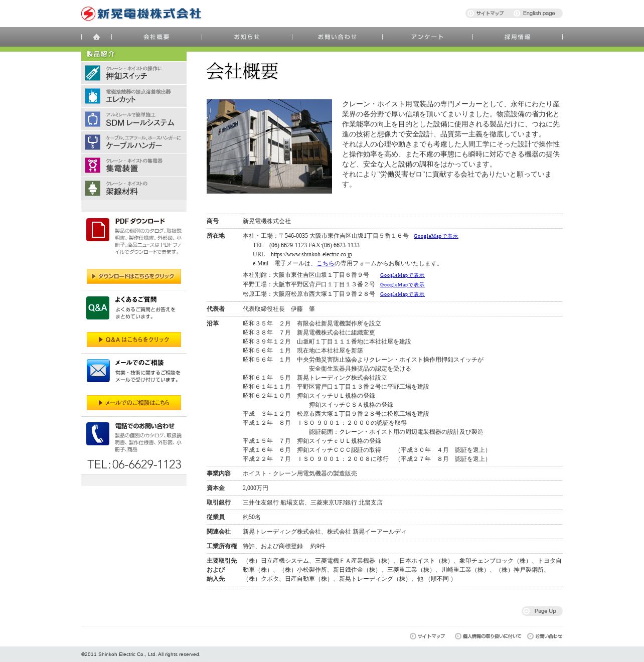This screenshot has height=662, width=644.
Task: Click メールでのご相談はこちら button
Action: [x=134, y=403]
